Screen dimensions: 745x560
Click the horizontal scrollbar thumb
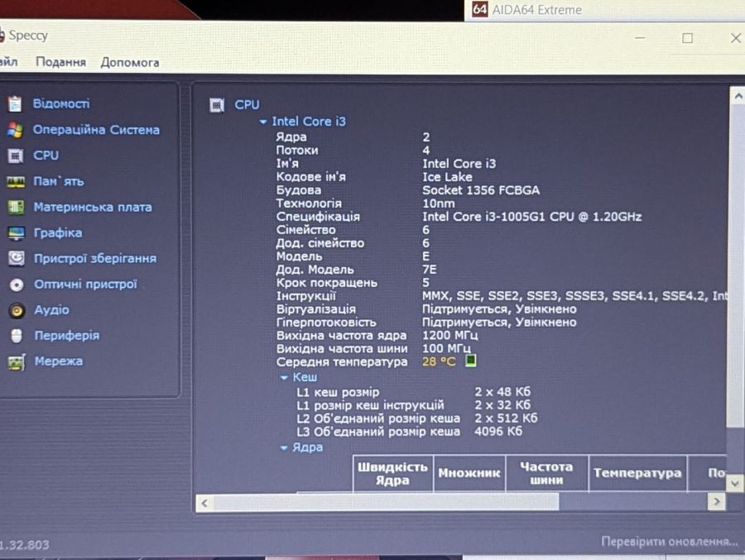point(387,502)
